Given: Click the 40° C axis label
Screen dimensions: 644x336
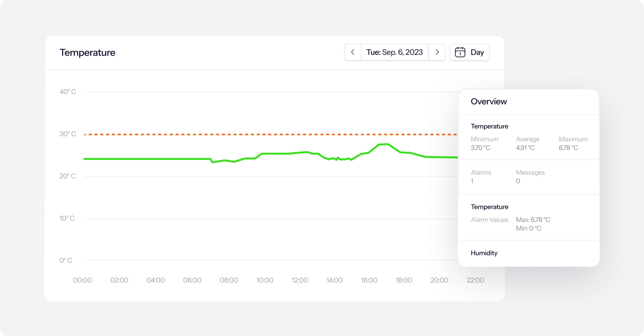Looking at the screenshot, I should pos(68,92).
